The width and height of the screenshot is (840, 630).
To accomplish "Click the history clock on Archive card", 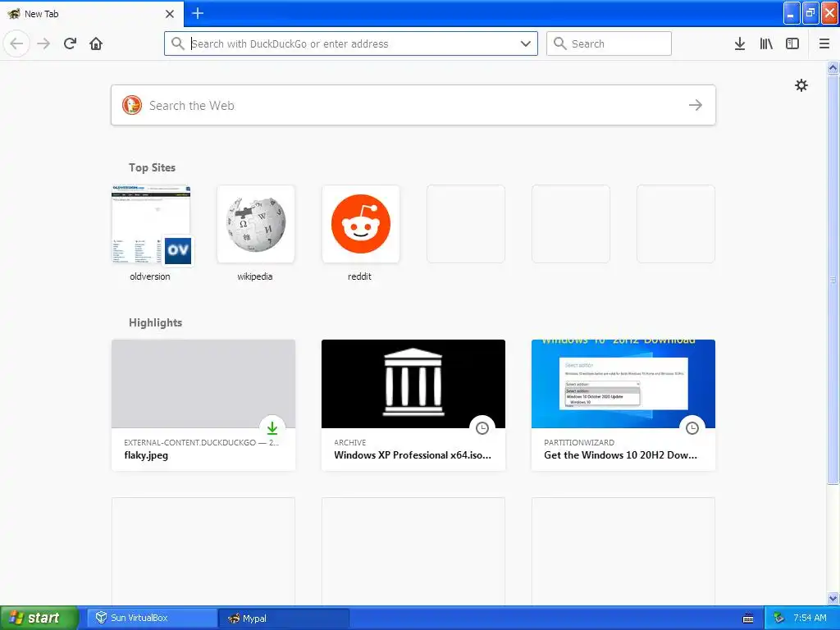I will [482, 428].
